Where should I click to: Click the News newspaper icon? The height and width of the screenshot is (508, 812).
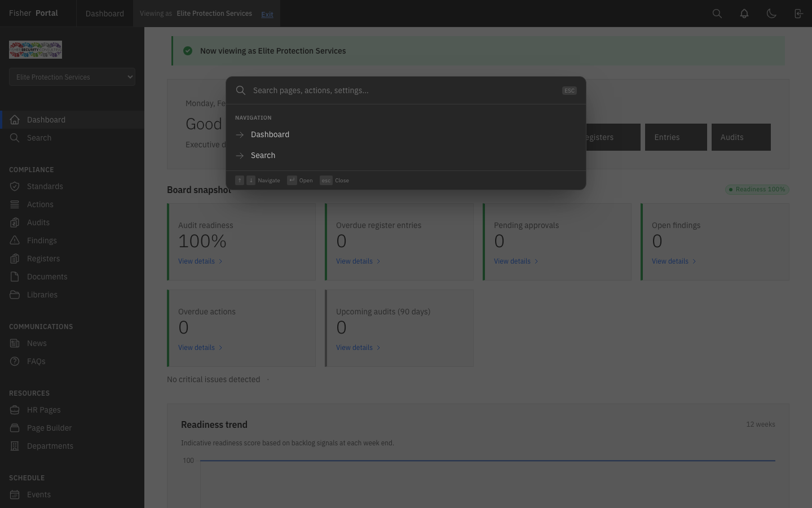[15, 343]
